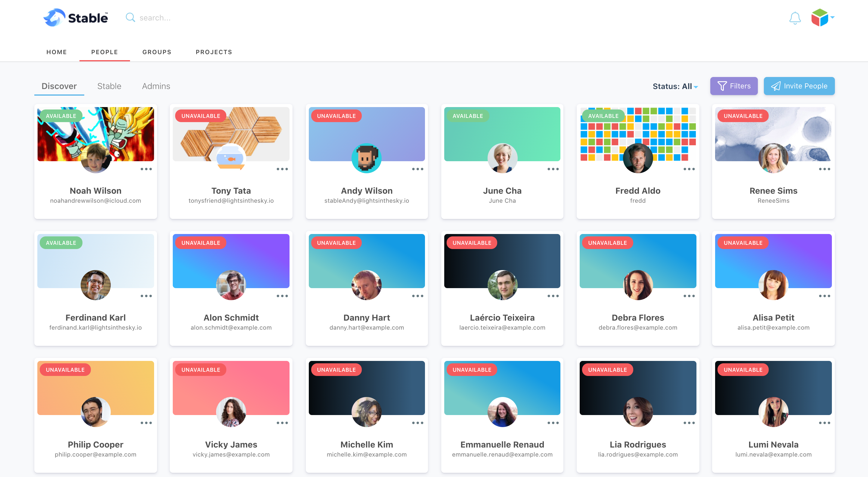868x477 pixels.
Task: Open more options on Laércio Teixeira card
Action: (553, 296)
